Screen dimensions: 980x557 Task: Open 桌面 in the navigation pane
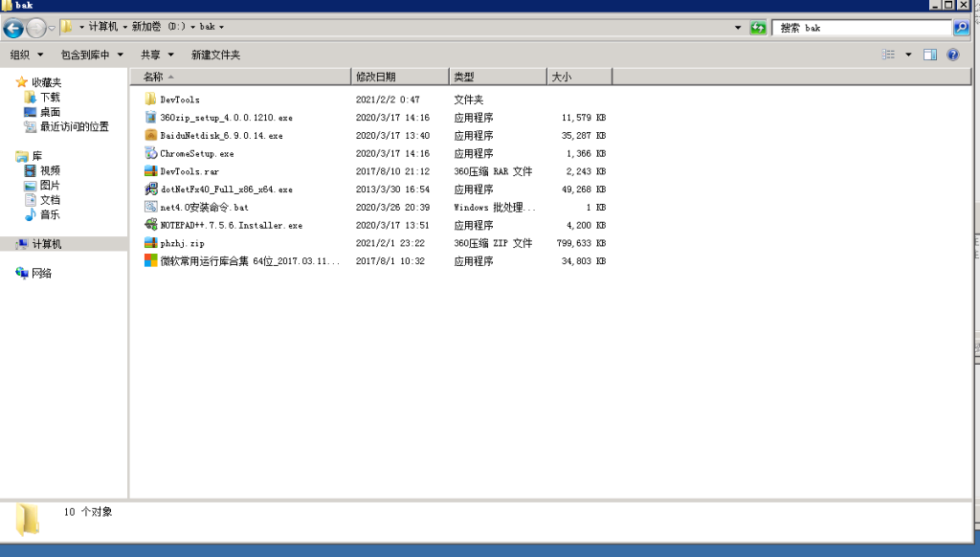[50, 112]
